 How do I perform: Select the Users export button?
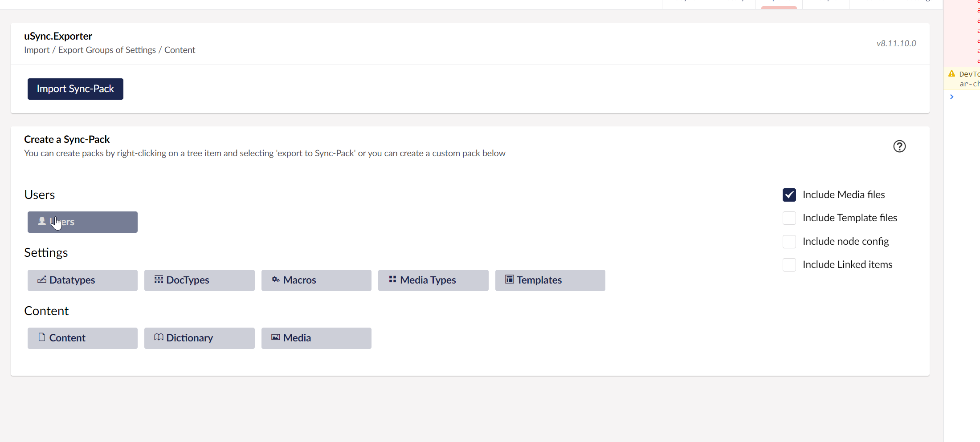click(x=82, y=222)
